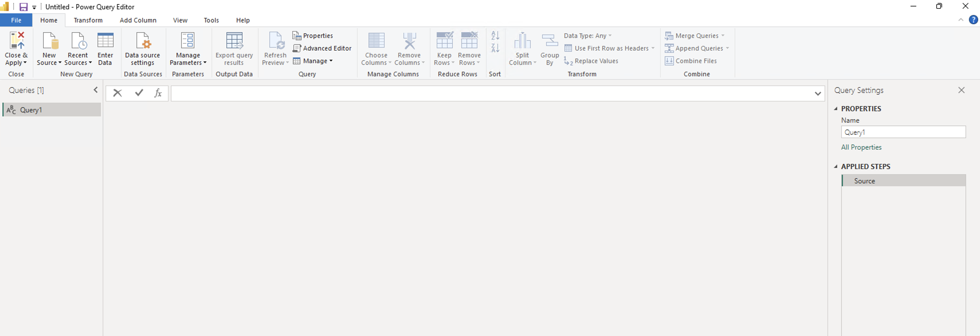Collapse the ribbon with caret
The image size is (980, 336).
[961, 20]
